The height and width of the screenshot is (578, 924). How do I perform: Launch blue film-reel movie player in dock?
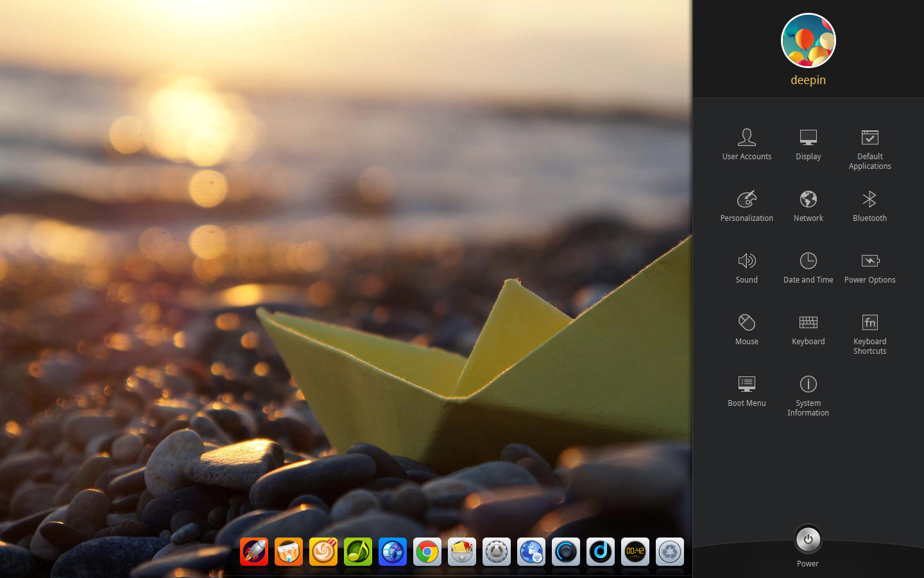[393, 552]
